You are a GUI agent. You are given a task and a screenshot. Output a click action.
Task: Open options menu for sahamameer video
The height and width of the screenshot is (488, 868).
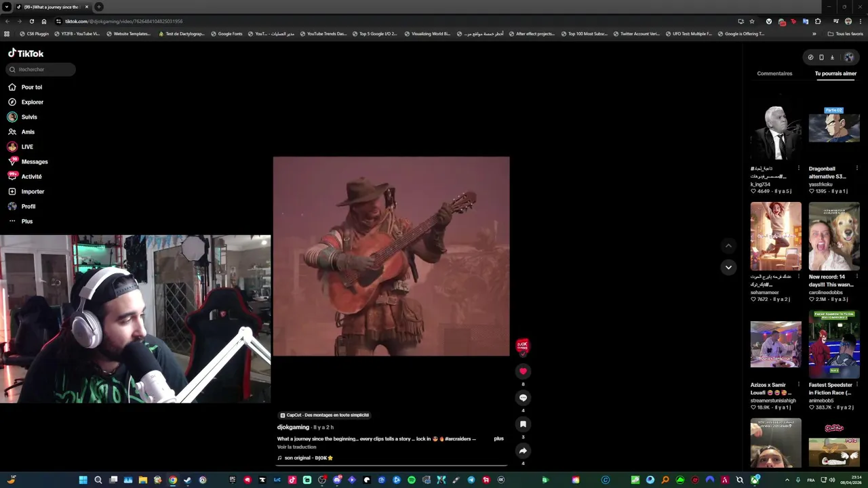799,277
